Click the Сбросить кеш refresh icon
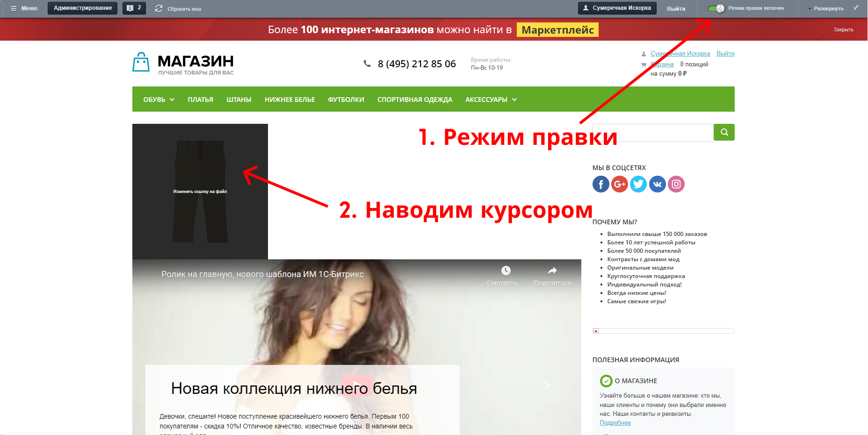The image size is (868, 435). click(159, 8)
